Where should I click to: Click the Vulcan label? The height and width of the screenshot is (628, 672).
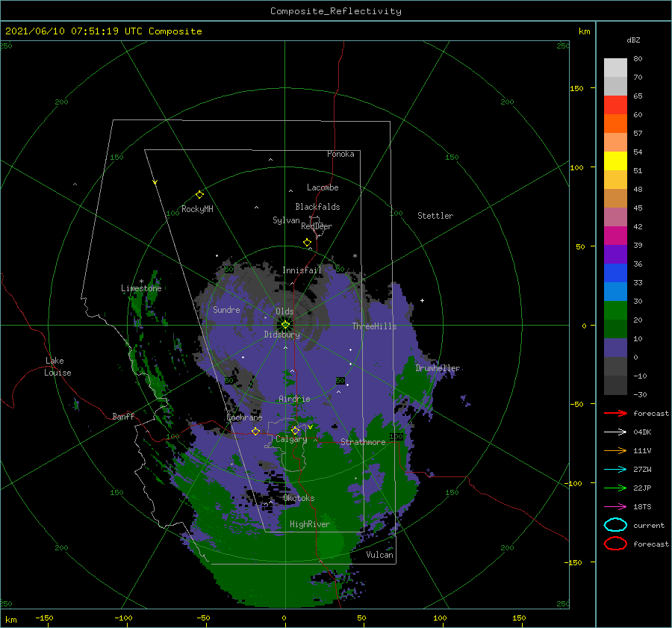point(380,555)
